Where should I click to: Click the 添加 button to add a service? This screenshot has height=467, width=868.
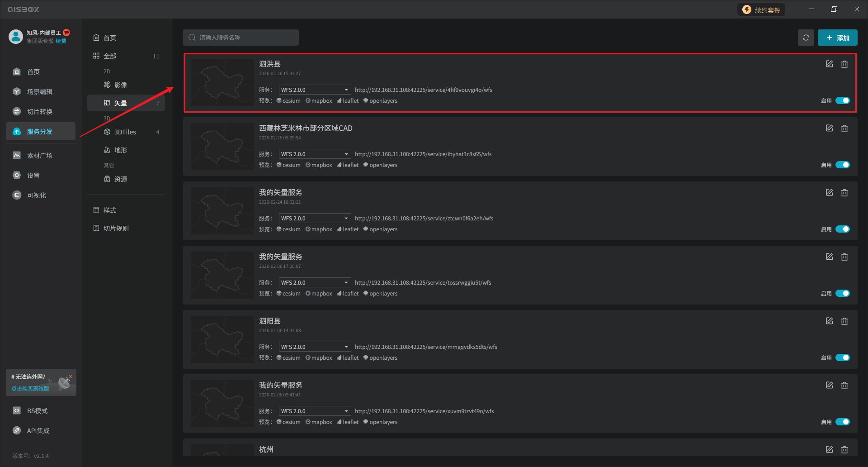pos(837,38)
